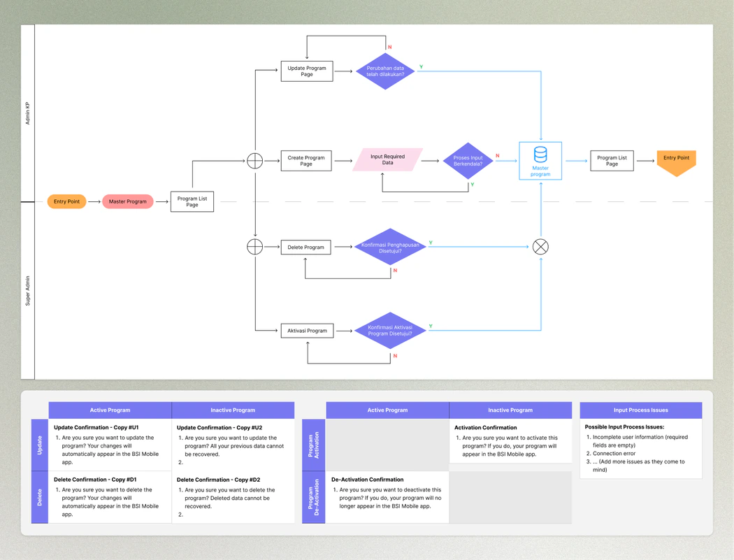
Task: Click 'Update Confirmation - Copy #U1' heading
Action: (x=96, y=427)
